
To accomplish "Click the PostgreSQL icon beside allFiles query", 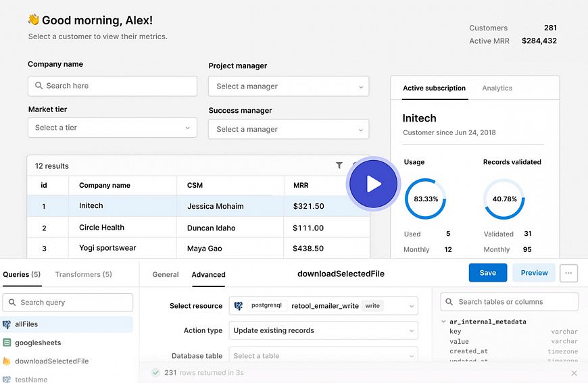I will click(7, 325).
